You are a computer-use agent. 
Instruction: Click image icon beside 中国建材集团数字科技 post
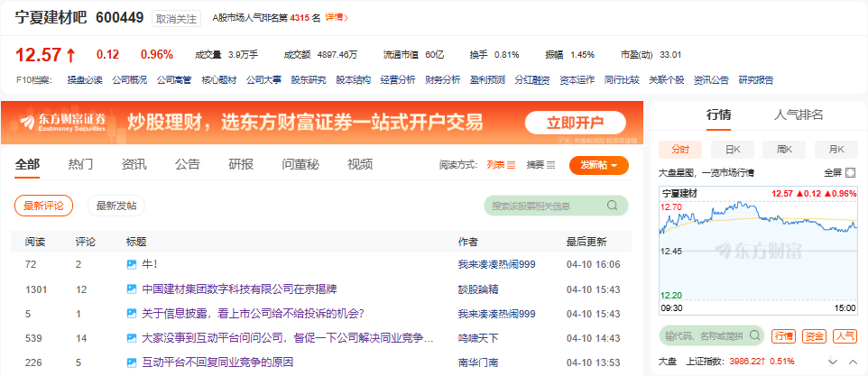131,289
